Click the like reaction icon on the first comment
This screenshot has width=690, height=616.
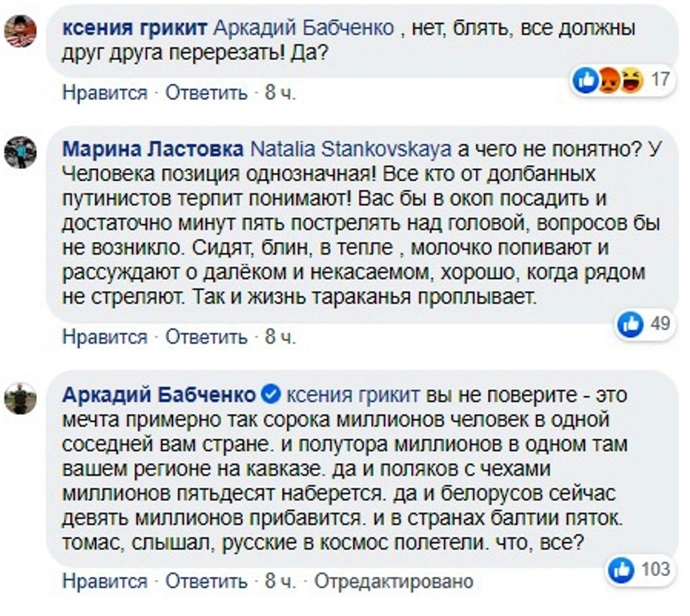(x=586, y=81)
